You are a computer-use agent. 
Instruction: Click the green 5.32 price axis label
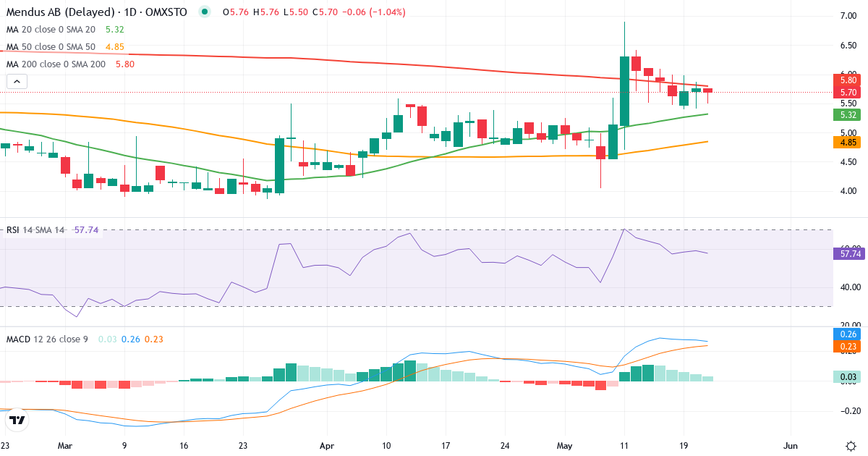(x=848, y=114)
